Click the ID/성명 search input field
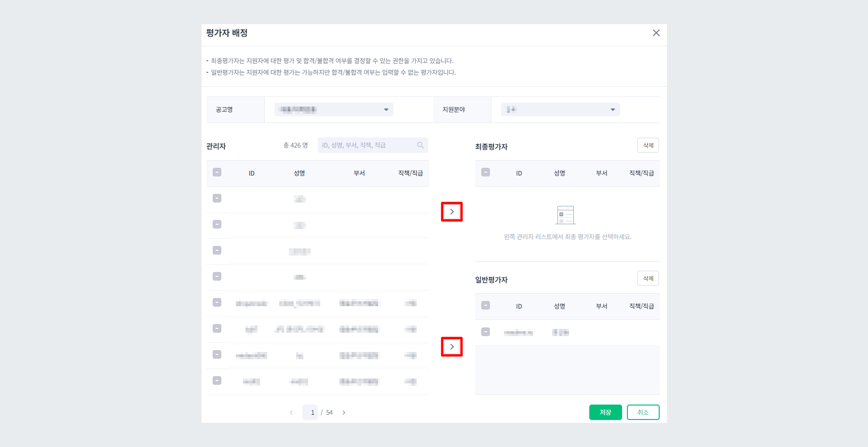This screenshot has width=868, height=447. pos(366,145)
